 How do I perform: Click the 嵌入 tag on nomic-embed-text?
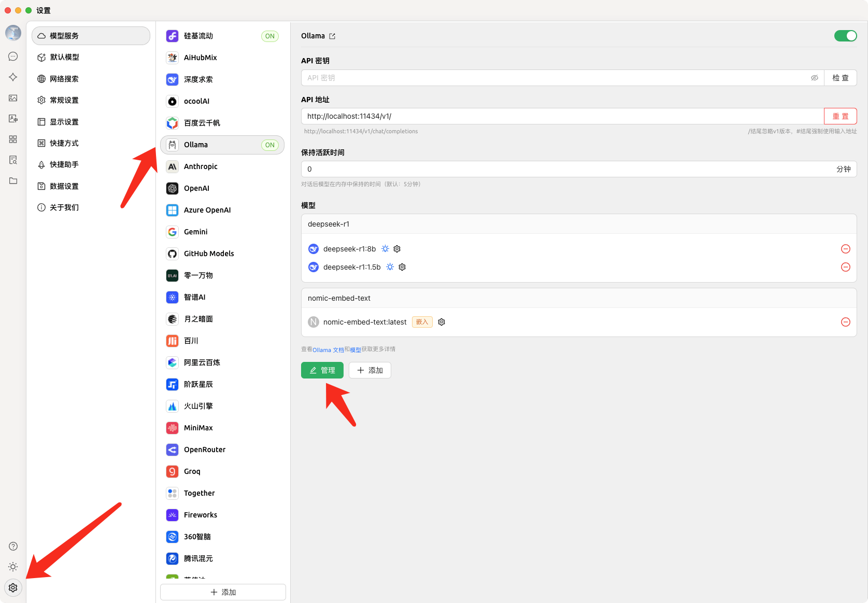pyautogui.click(x=422, y=322)
